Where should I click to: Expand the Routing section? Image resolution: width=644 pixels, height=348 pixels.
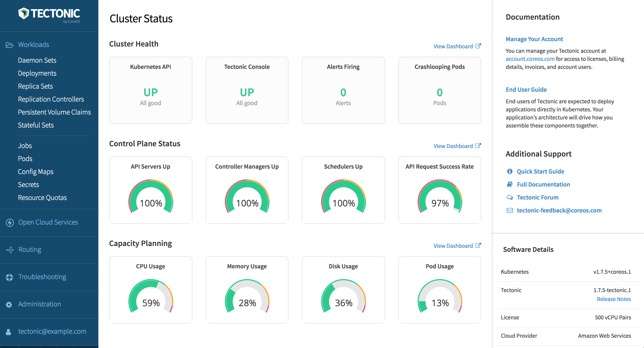30,249
